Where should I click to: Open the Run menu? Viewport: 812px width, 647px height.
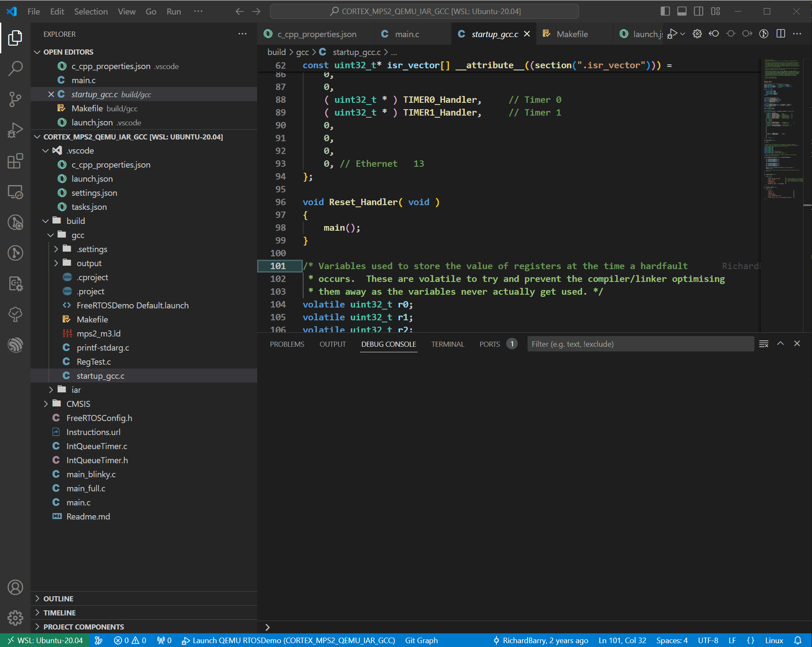(174, 12)
